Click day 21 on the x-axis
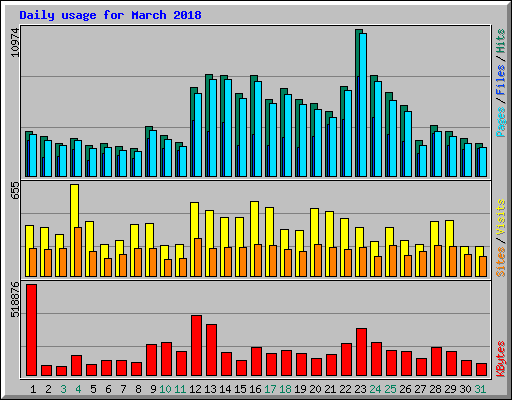 click(330, 389)
